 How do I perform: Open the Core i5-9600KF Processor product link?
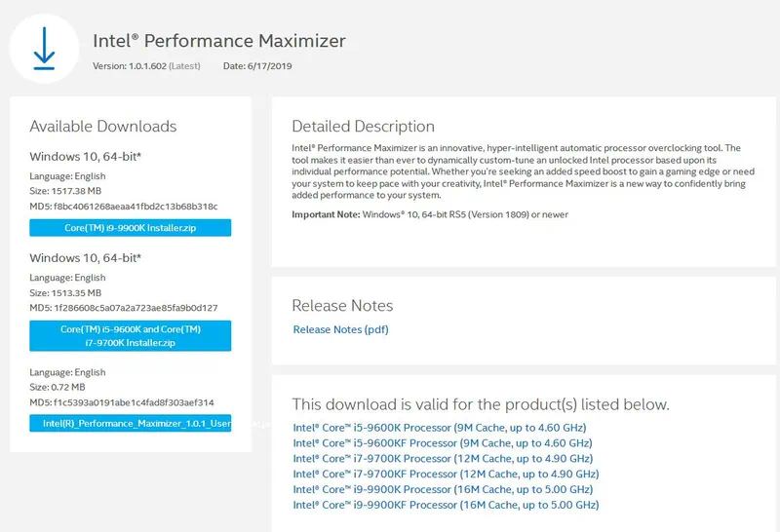point(442,442)
